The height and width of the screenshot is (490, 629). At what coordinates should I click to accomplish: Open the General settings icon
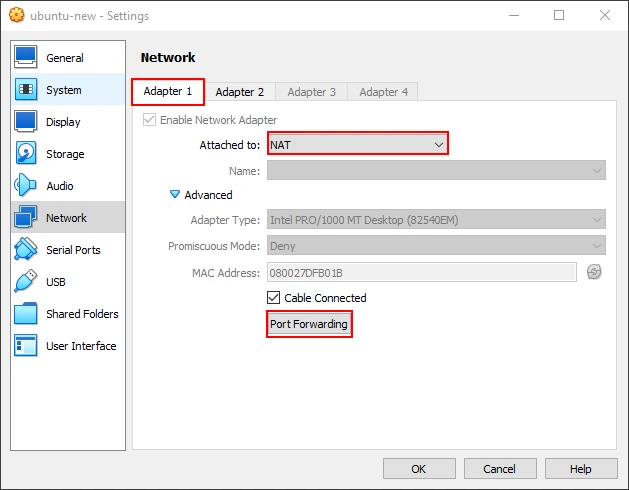27,58
